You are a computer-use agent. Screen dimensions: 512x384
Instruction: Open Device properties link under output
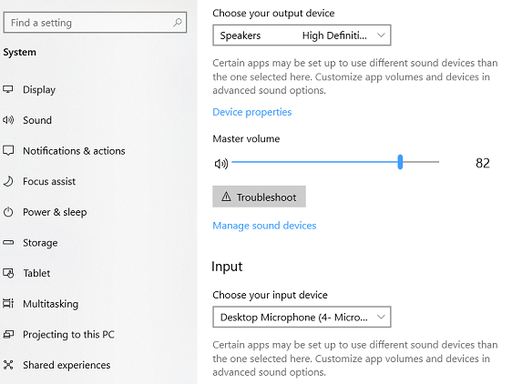[x=252, y=112]
